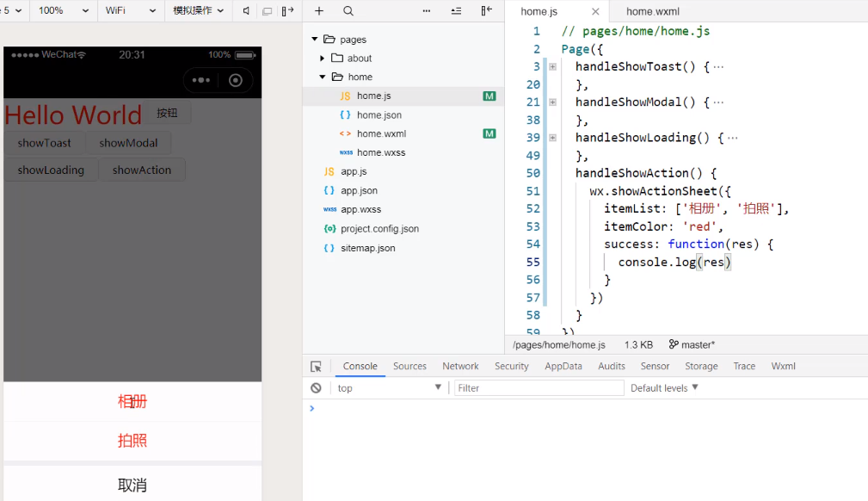Open the 模拟操作 dropdown
868x501 pixels.
[x=198, y=10]
